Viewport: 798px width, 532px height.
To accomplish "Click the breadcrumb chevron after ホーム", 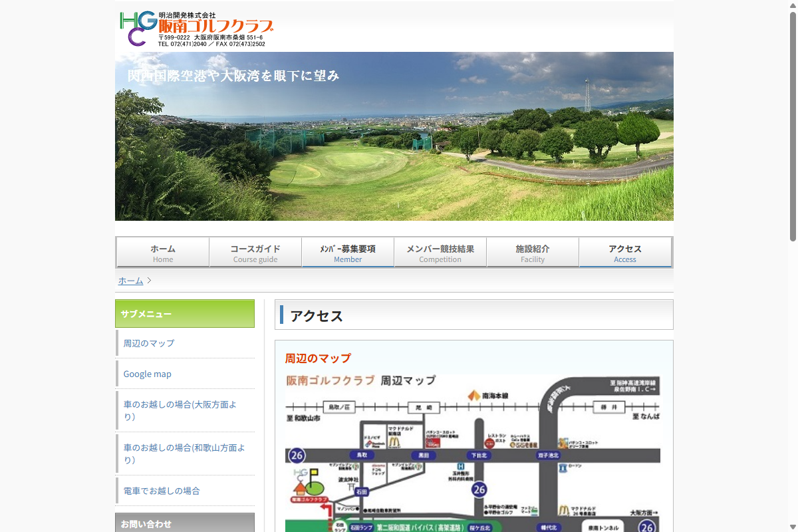I will click(x=149, y=281).
